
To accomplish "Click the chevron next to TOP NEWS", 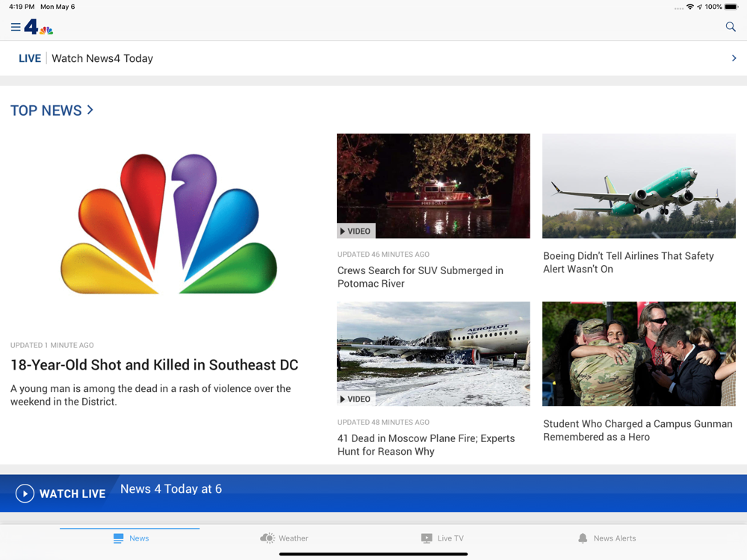I will click(x=90, y=110).
